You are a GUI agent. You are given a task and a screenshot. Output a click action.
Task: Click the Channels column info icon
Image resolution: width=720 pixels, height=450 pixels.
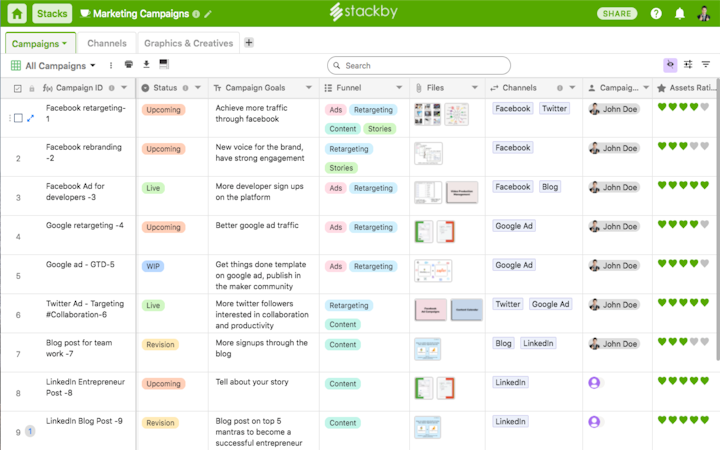click(560, 88)
